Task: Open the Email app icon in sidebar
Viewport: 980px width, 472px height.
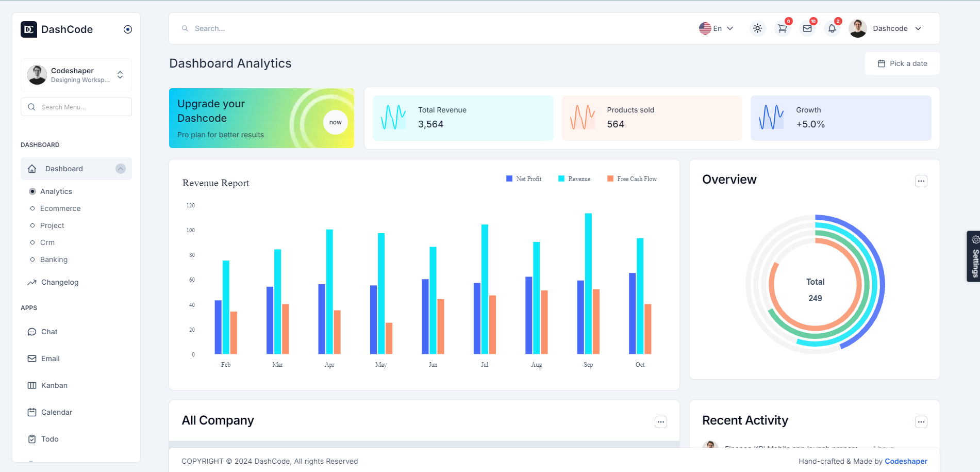Action: point(32,359)
